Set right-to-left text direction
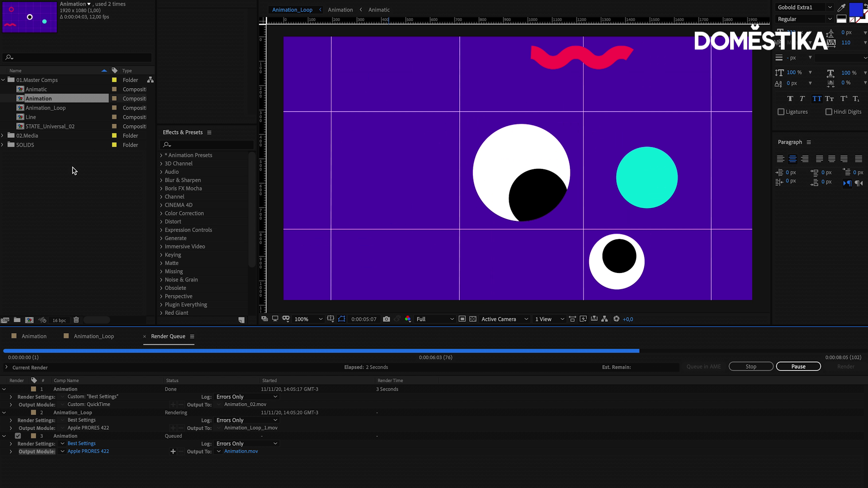Screen dimensions: 868x488 point(859,183)
